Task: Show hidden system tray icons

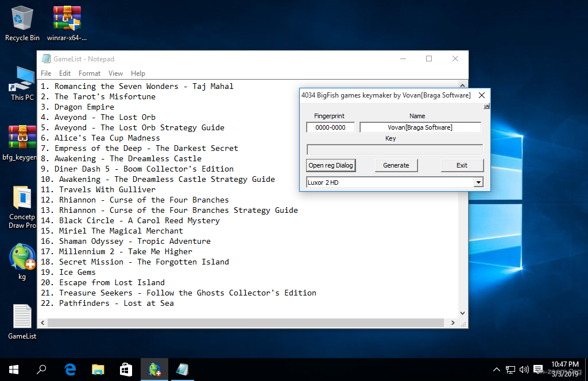Action: tap(497, 370)
